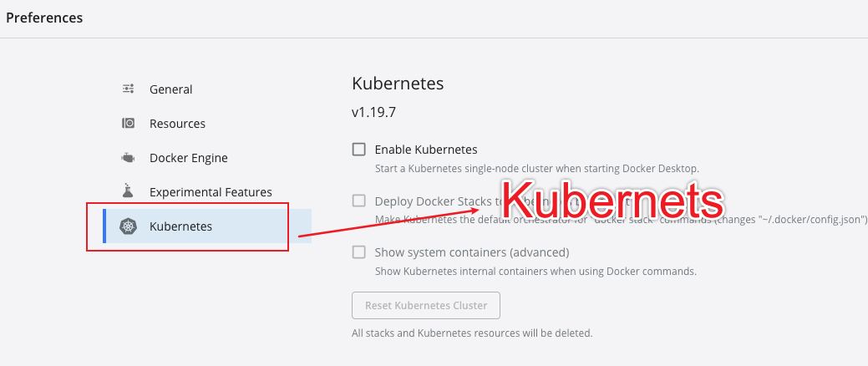Check Show system containers box
The image size is (868, 366).
(358, 252)
